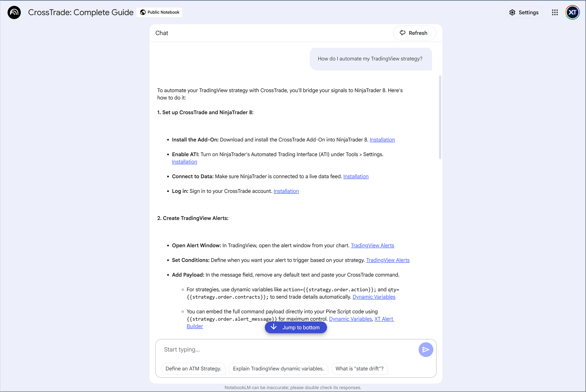Click heading 1. Set up CrossTrade and NinjaTrader 8
Screen dimensions: 586x392
205,112
